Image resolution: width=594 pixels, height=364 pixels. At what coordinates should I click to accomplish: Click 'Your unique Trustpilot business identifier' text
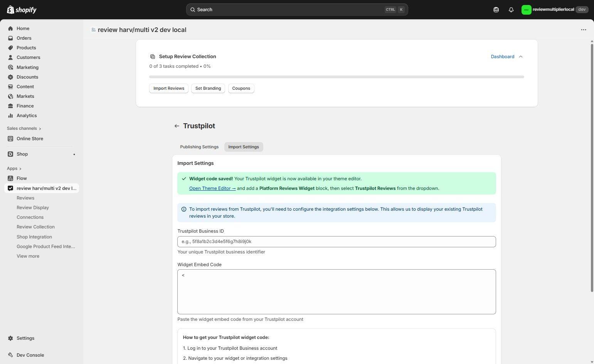[x=221, y=252]
